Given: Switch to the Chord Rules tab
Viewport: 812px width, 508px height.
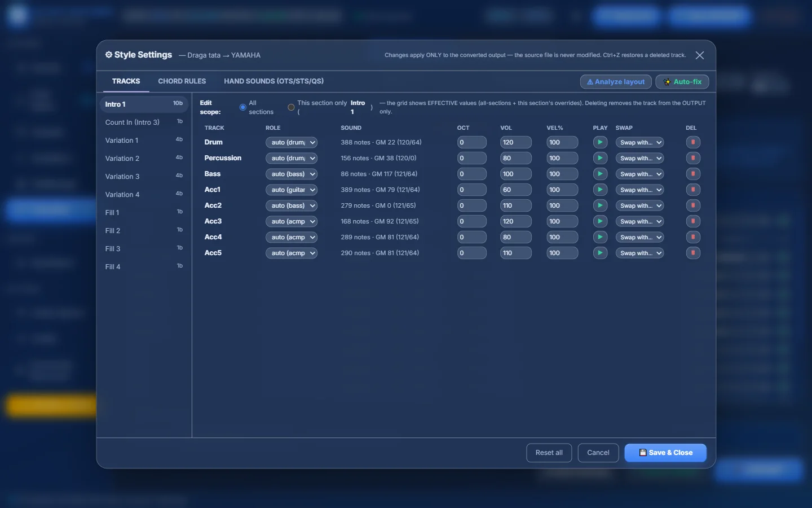Looking at the screenshot, I should (182, 81).
